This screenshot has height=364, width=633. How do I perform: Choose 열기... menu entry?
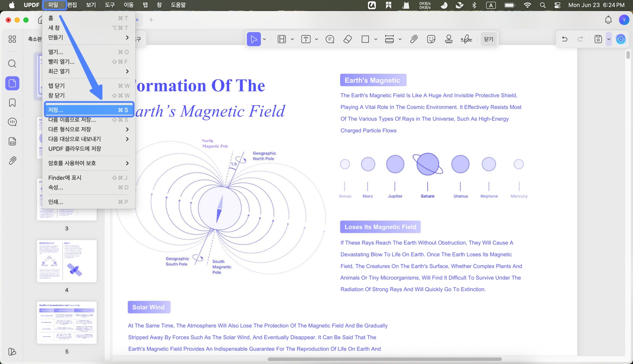point(89,52)
